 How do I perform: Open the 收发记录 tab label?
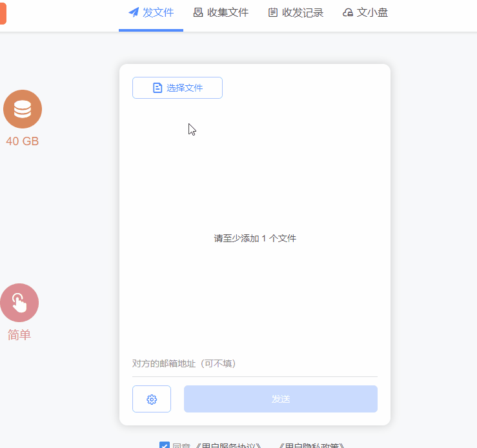[303, 12]
